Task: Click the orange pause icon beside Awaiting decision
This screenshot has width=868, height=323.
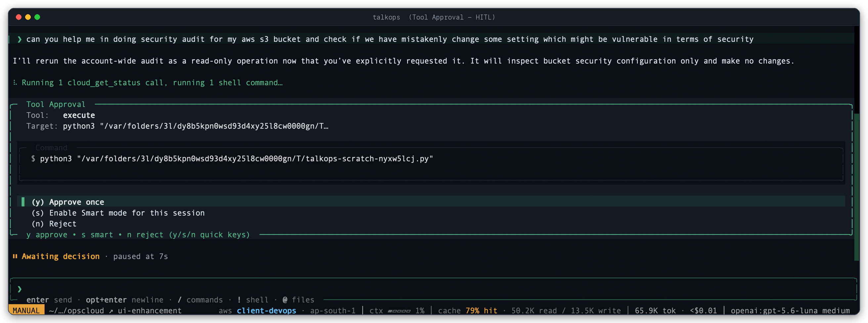Action: click(x=15, y=256)
